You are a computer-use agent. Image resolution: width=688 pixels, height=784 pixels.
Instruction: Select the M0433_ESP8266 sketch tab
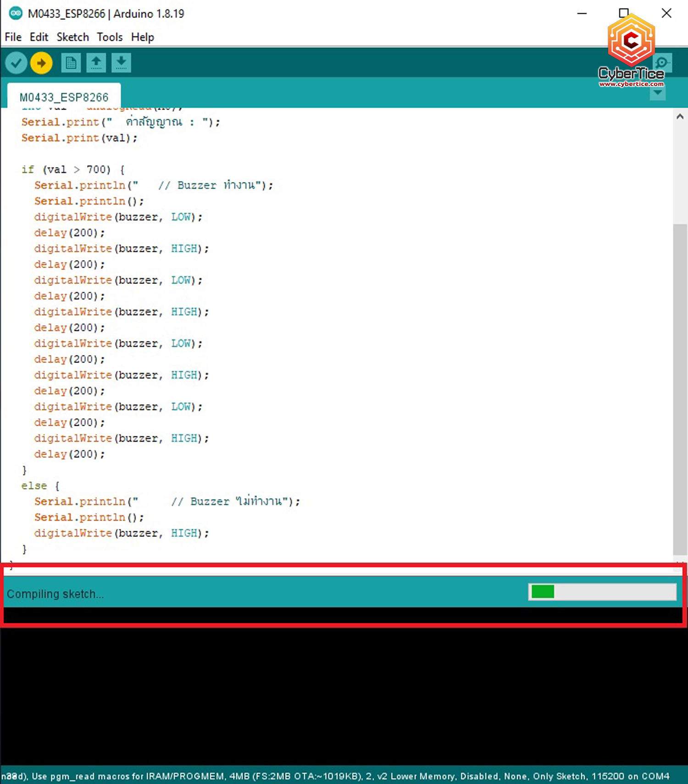click(x=64, y=97)
